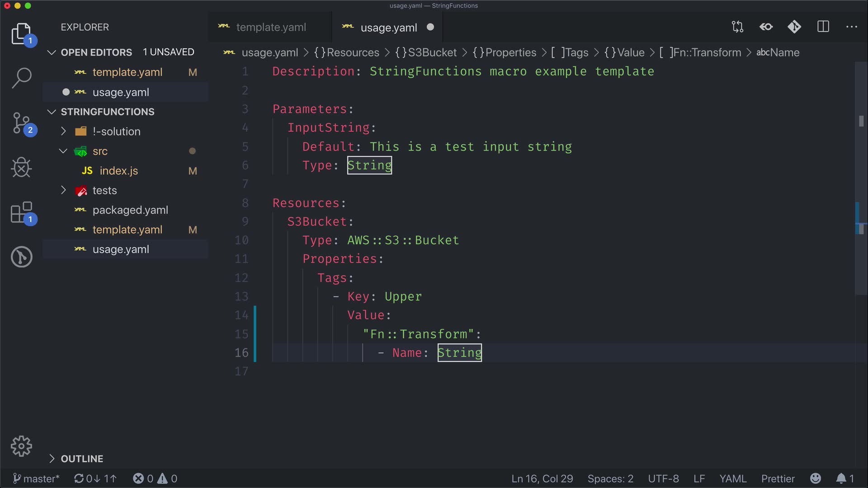Open the Search view in activity bar
The image size is (868, 488).
[x=21, y=78]
